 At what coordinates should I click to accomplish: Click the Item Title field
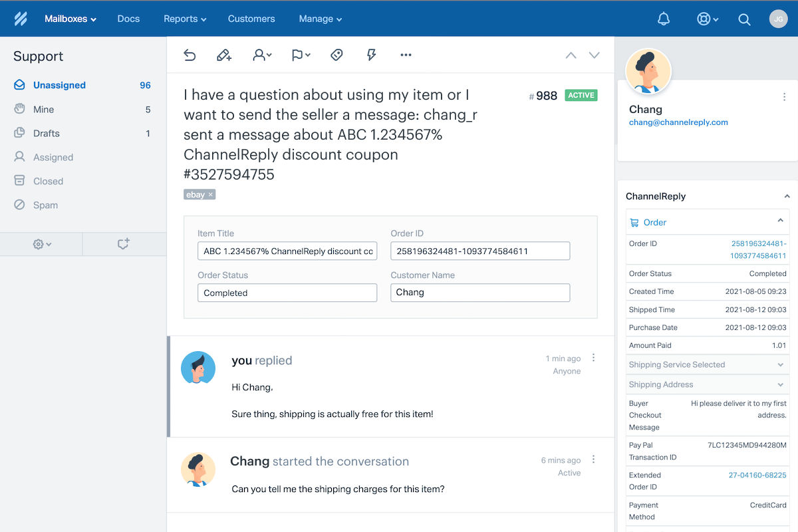point(287,251)
